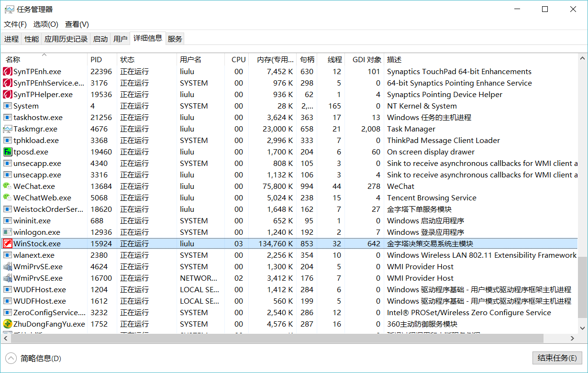Switch to the 服务 tab

175,39
